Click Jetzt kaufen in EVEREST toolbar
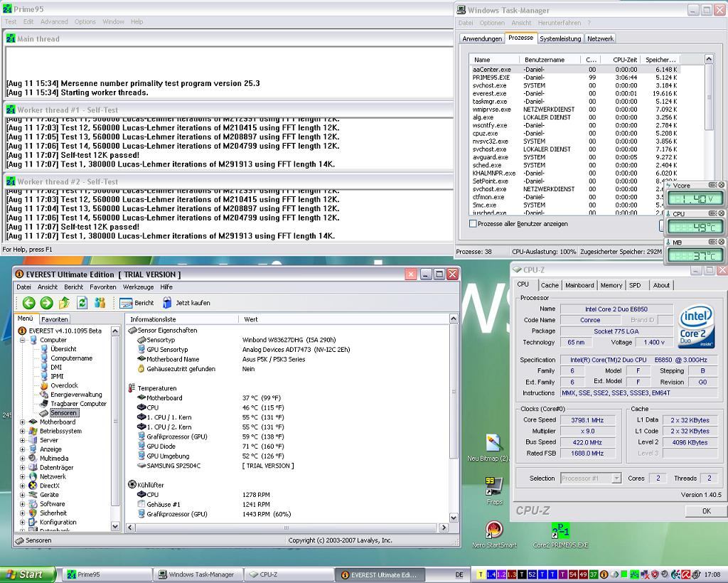 [187, 303]
